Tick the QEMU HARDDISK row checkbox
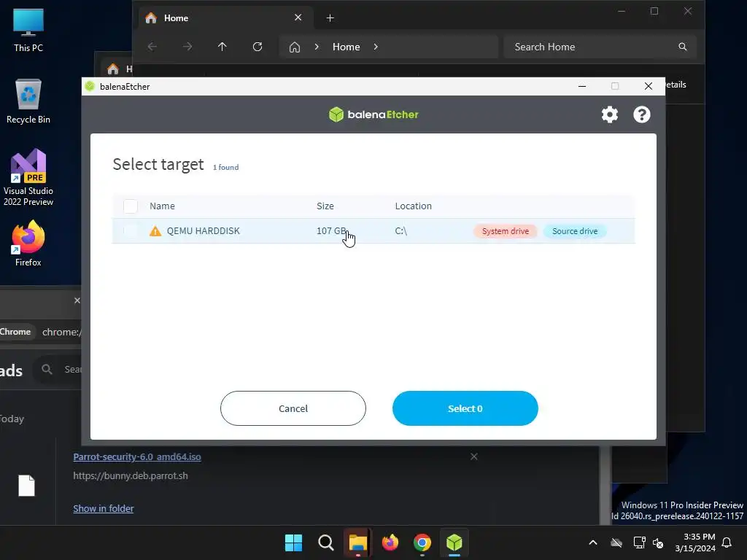747x560 pixels. (131, 231)
